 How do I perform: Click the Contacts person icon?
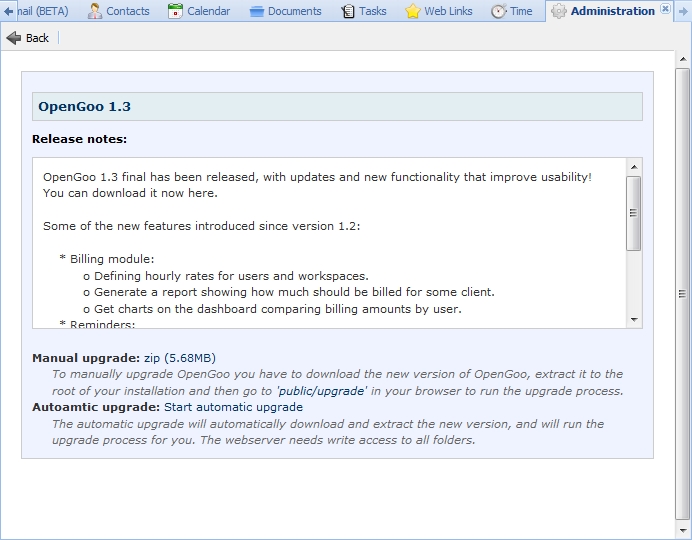pos(94,11)
